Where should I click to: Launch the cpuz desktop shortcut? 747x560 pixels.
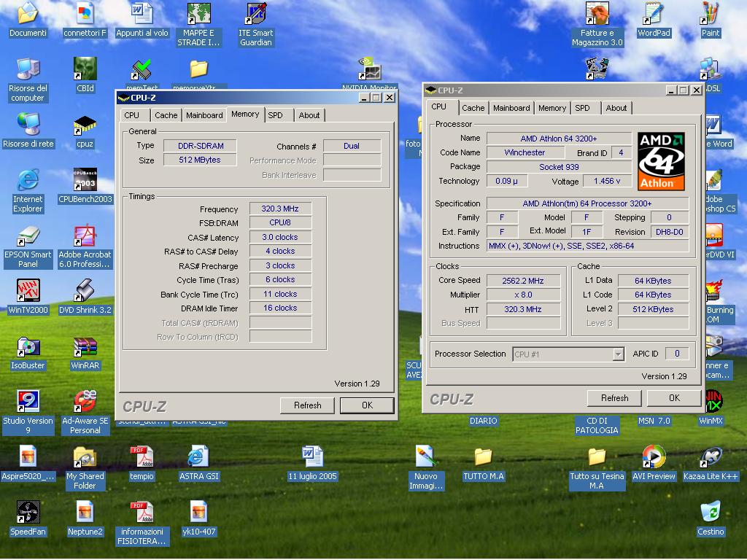85,124
